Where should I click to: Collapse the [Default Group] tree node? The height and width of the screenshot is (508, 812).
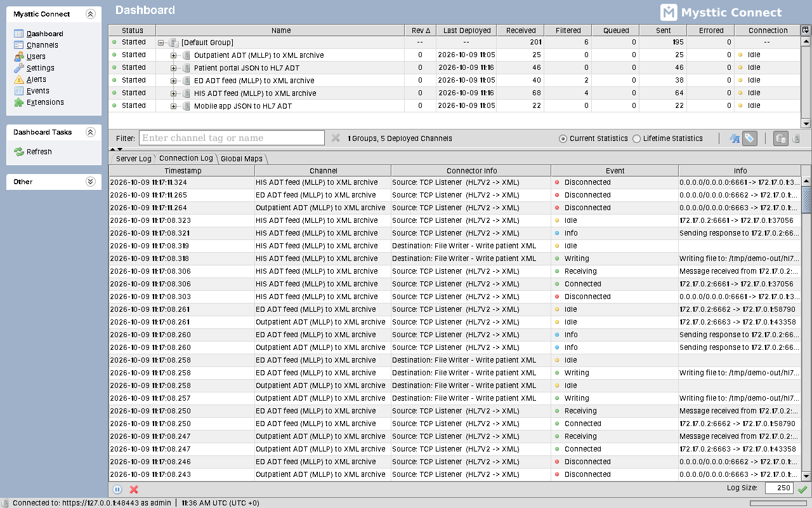click(161, 43)
